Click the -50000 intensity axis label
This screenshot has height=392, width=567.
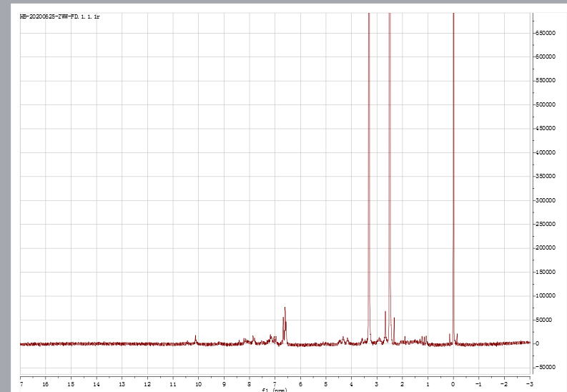point(549,368)
